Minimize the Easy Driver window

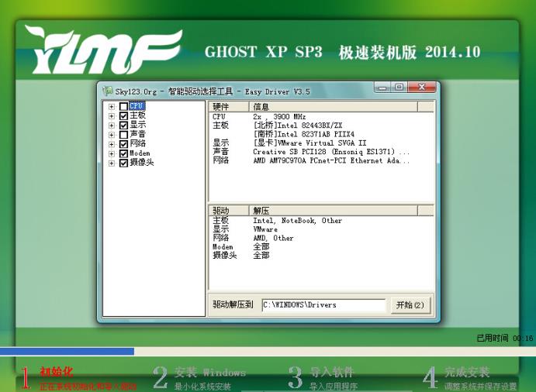383,88
